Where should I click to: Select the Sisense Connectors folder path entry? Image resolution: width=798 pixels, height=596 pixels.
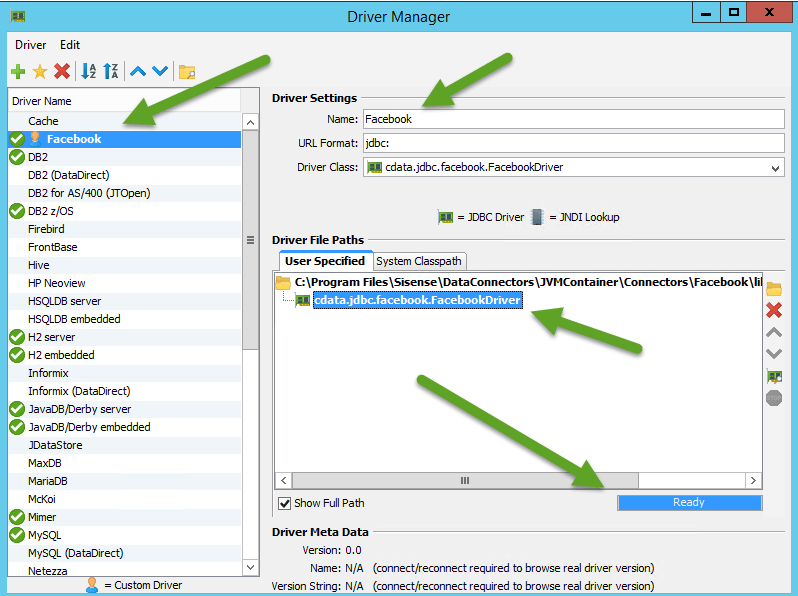(x=528, y=282)
